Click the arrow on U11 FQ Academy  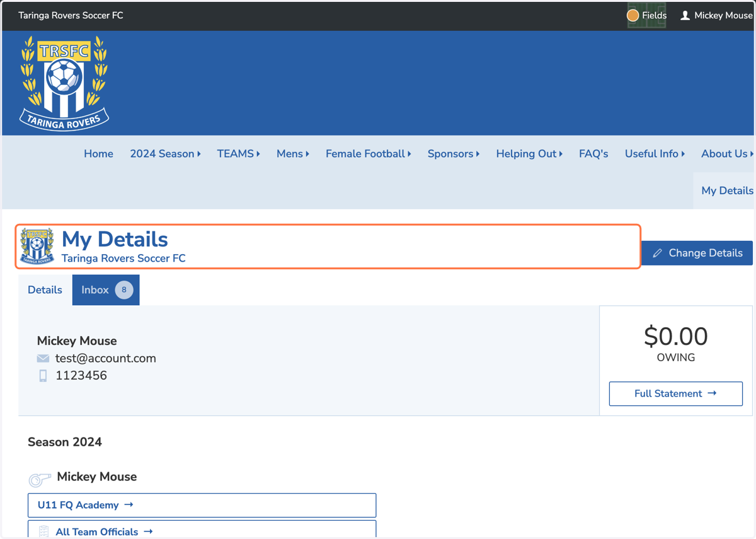click(x=129, y=505)
